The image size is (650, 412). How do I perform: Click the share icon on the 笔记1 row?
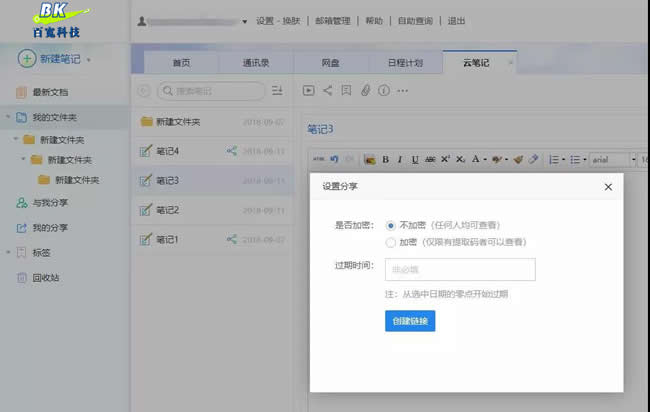coord(232,239)
